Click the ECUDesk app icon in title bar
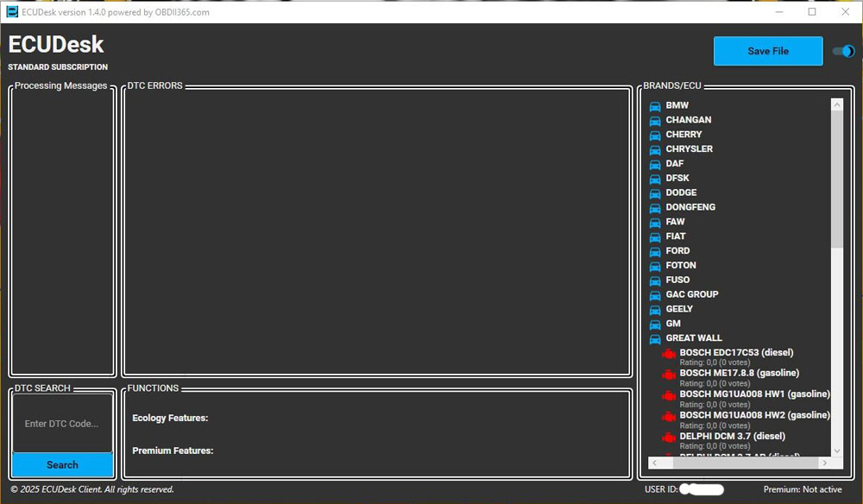Screen dimensions: 863x504 click(x=12, y=11)
